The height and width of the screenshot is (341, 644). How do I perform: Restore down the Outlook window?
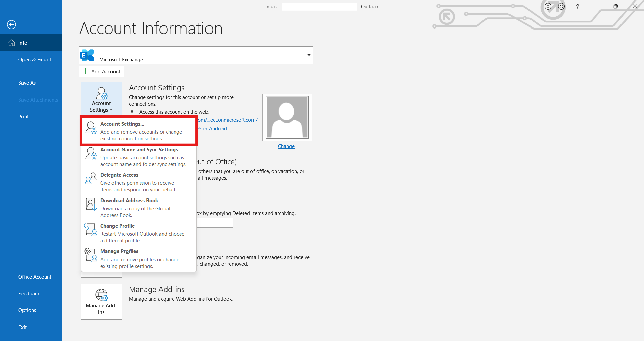pyautogui.click(x=615, y=6)
